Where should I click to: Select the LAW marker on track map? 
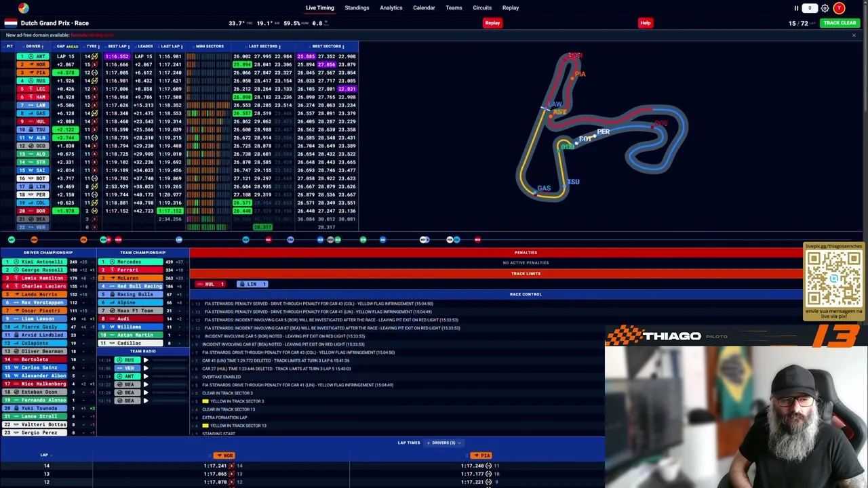point(555,104)
